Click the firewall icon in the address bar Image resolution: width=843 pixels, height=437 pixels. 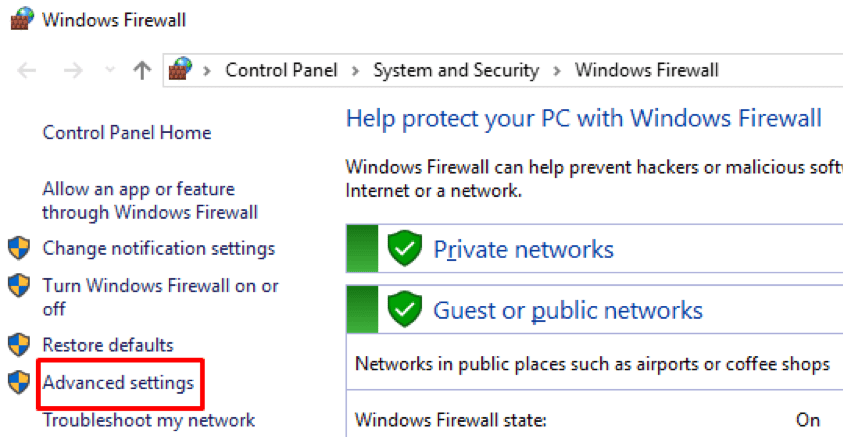click(x=180, y=70)
